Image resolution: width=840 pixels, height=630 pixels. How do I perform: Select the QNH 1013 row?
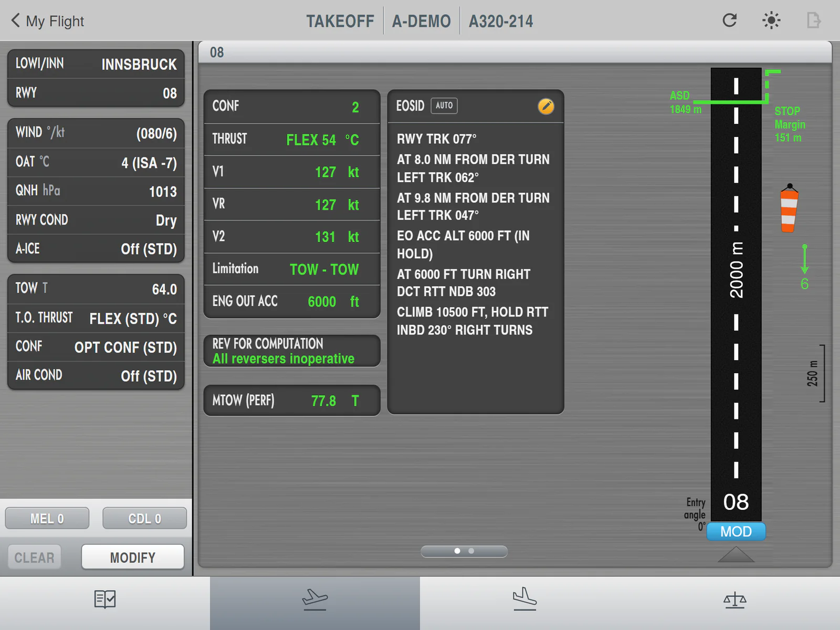click(x=96, y=191)
